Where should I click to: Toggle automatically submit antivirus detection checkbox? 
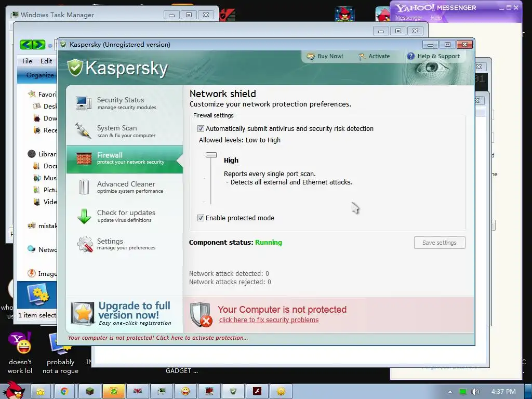coord(201,129)
